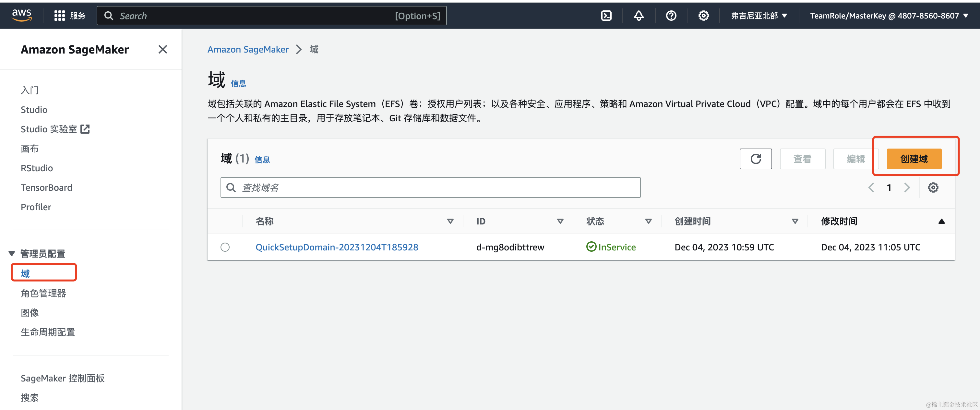Image resolution: width=980 pixels, height=410 pixels.
Task: Open the services grid menu icon
Action: pyautogui.click(x=59, y=16)
